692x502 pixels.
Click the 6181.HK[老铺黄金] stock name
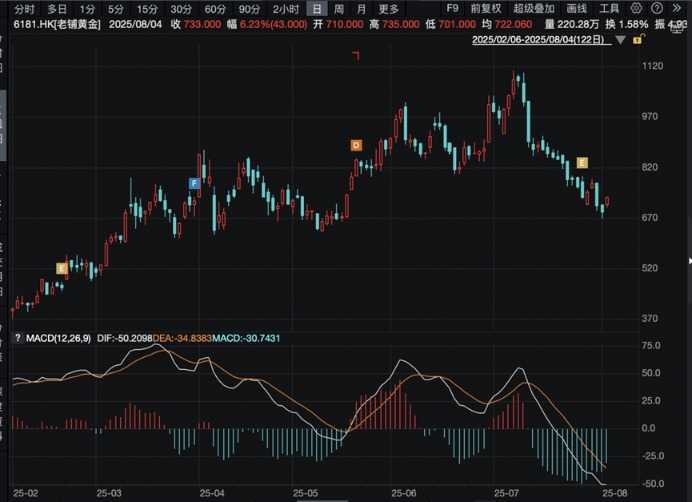tap(50, 22)
